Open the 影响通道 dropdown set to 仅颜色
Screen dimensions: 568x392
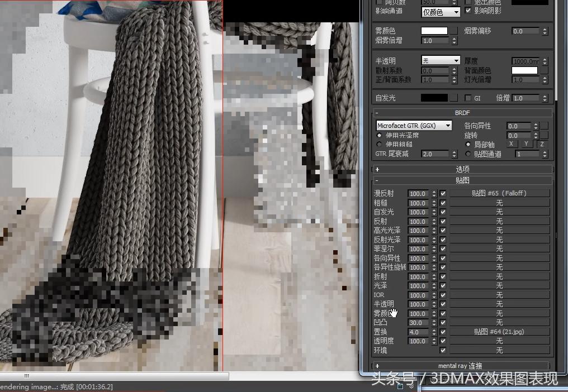coord(441,12)
